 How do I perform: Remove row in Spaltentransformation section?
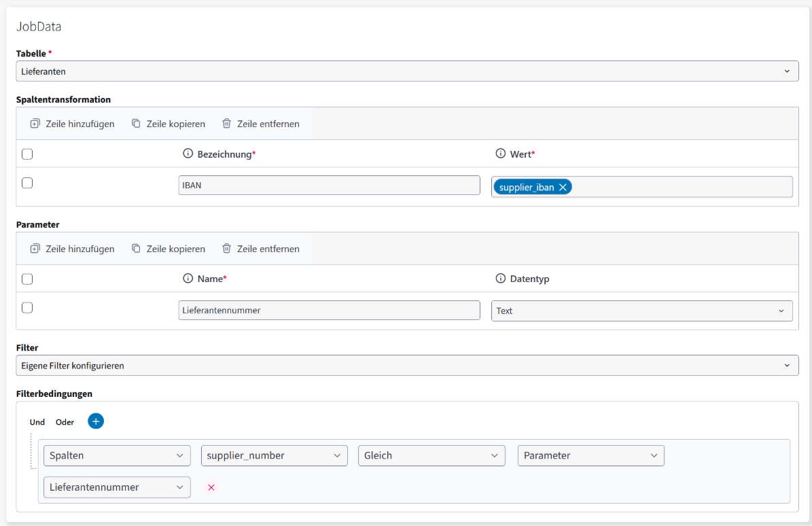(260, 124)
